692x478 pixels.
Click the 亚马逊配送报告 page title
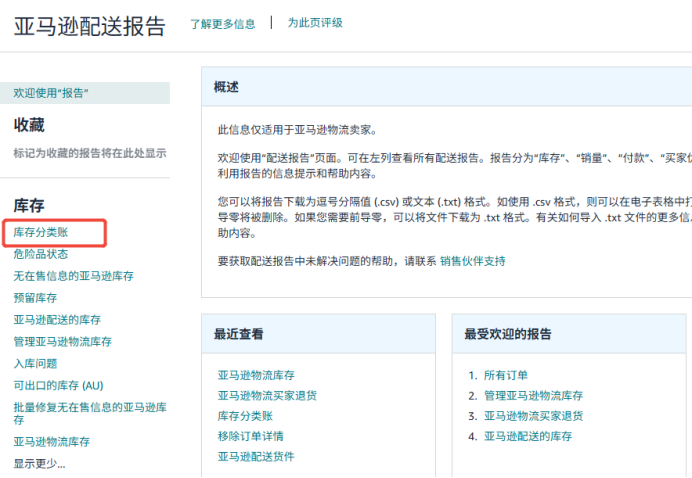(90, 26)
